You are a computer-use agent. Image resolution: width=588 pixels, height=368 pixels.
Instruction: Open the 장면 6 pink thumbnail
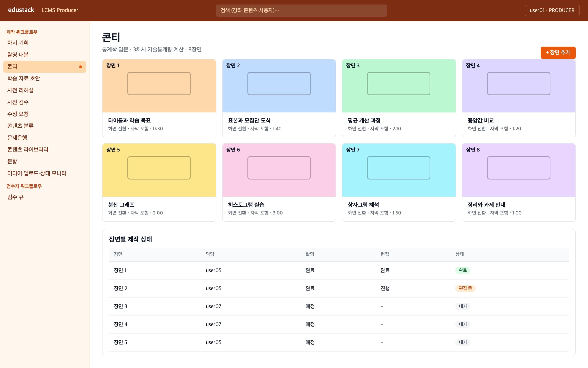(279, 170)
